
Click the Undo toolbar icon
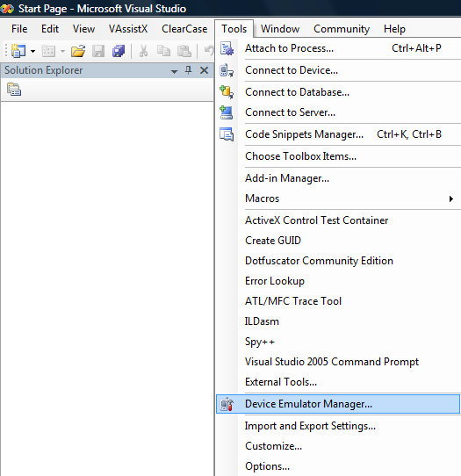(209, 50)
